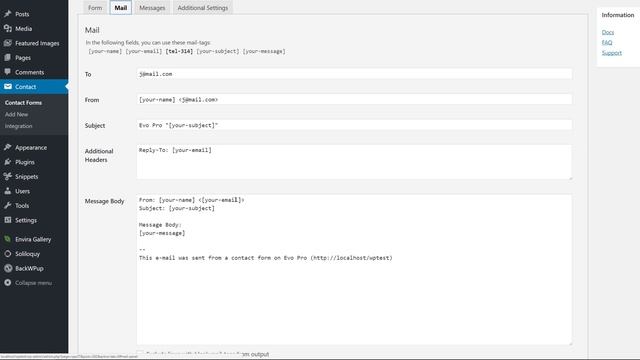Click the Information panel heading
Image resolution: width=640 pixels, height=360 pixels.
[x=618, y=15]
